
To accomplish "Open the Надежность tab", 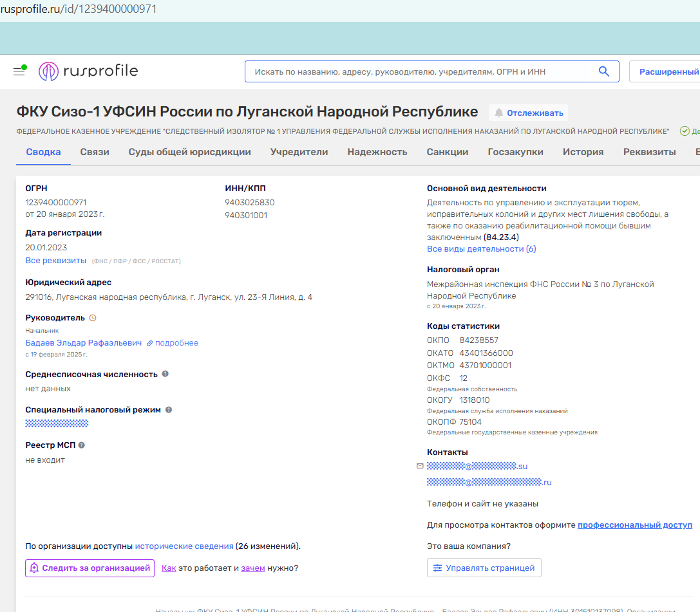I will [x=377, y=152].
